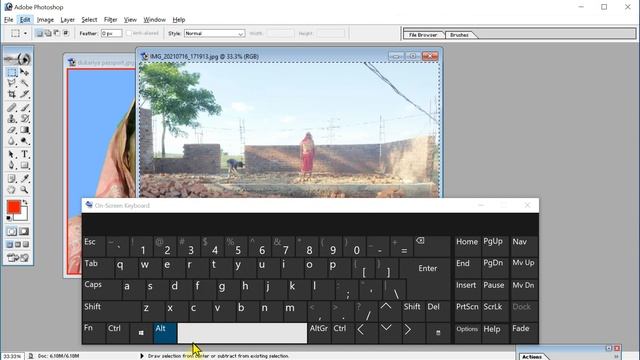Select the Notes tool
The width and height of the screenshot is (640, 360).
12,178
